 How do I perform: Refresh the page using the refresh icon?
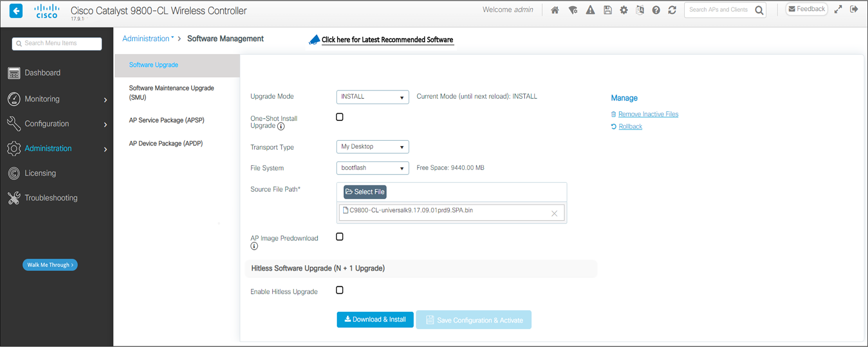click(x=672, y=10)
